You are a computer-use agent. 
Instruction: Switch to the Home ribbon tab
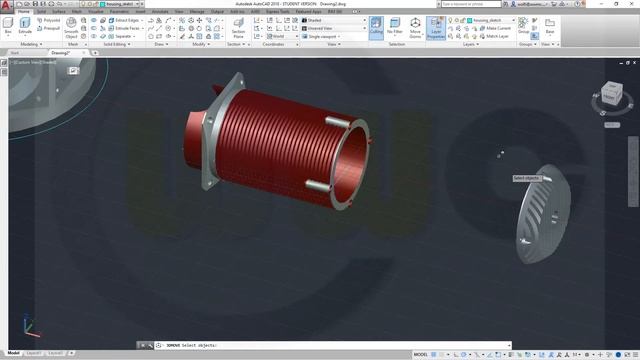coord(24,11)
